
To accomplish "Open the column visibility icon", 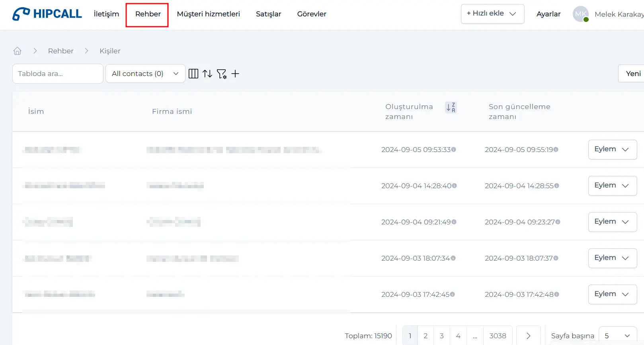I will coord(193,74).
